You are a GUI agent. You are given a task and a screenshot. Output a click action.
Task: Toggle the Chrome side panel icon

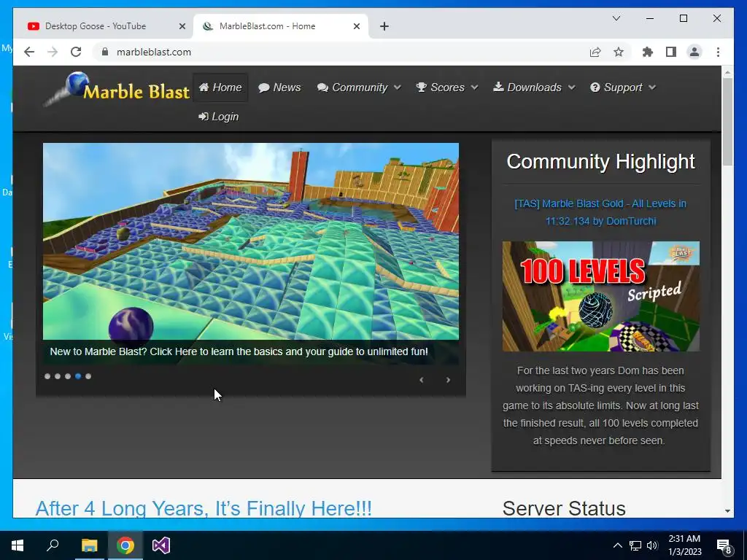671,52
